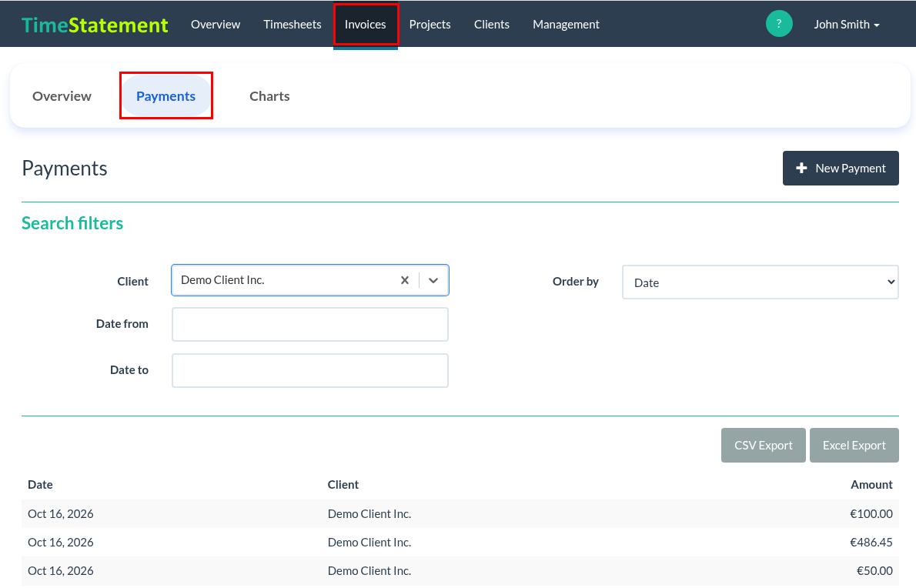Click the plus icon on New Payment

(801, 169)
